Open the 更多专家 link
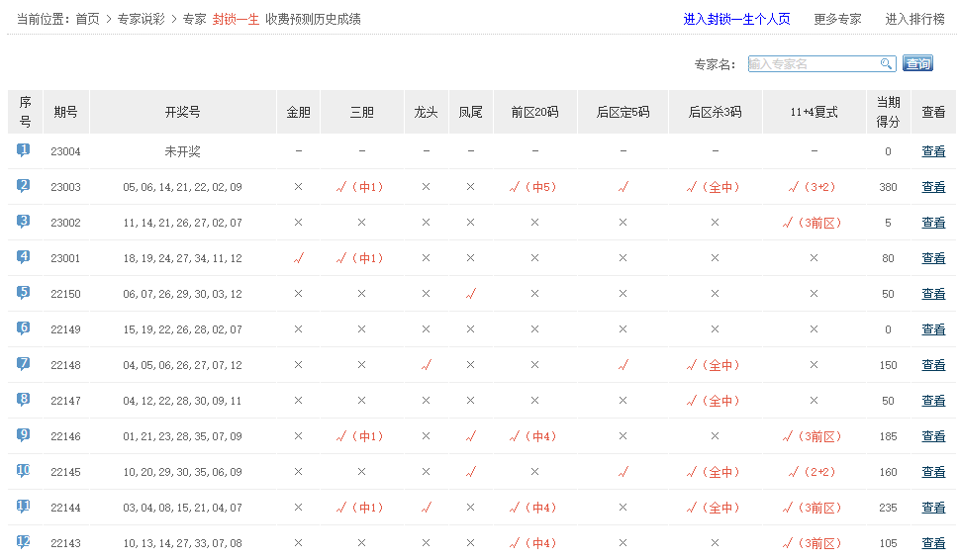959x560 pixels. click(837, 19)
